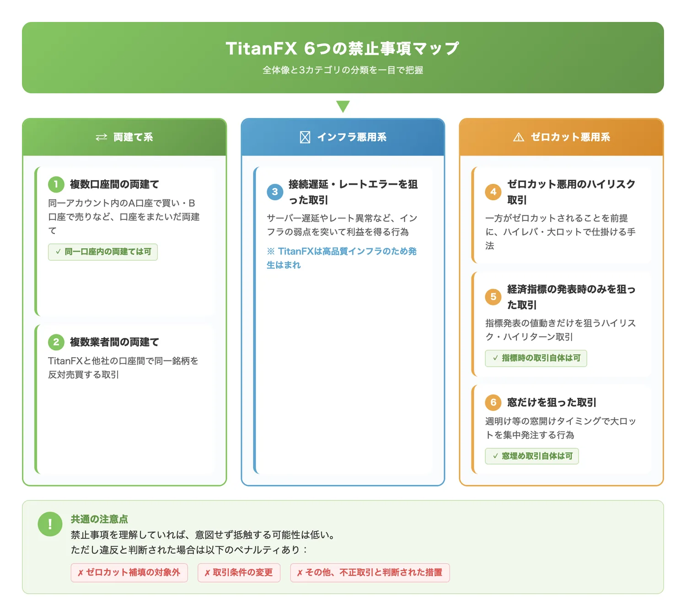Click the description starting サーバー遅延やレート異常

click(x=342, y=225)
